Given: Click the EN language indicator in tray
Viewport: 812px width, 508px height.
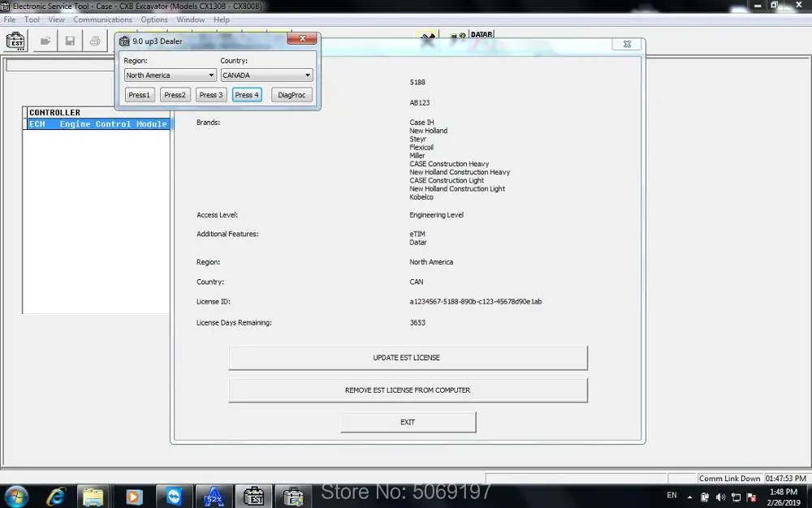Looking at the screenshot, I should [672, 495].
